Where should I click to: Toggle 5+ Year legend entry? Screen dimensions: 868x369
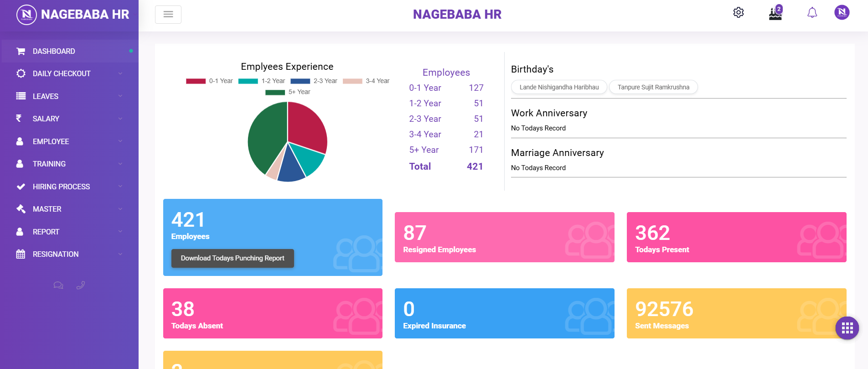[288, 92]
